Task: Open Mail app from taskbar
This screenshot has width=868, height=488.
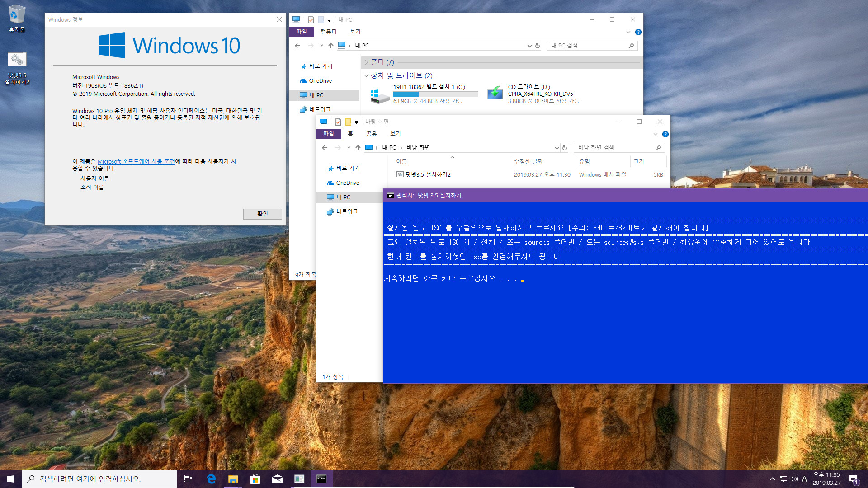Action: pos(277,479)
